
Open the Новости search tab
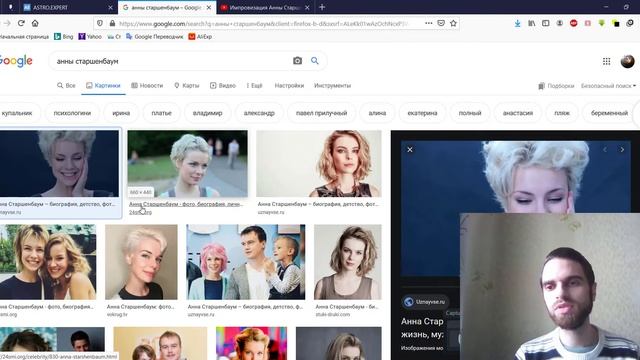[147, 86]
